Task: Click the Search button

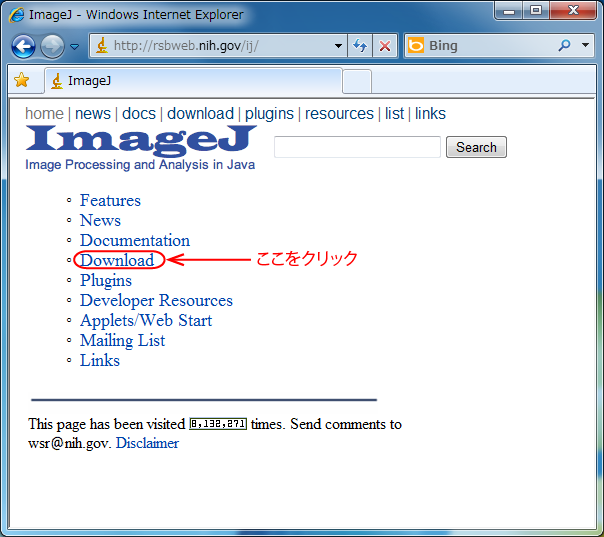Action: (x=476, y=147)
